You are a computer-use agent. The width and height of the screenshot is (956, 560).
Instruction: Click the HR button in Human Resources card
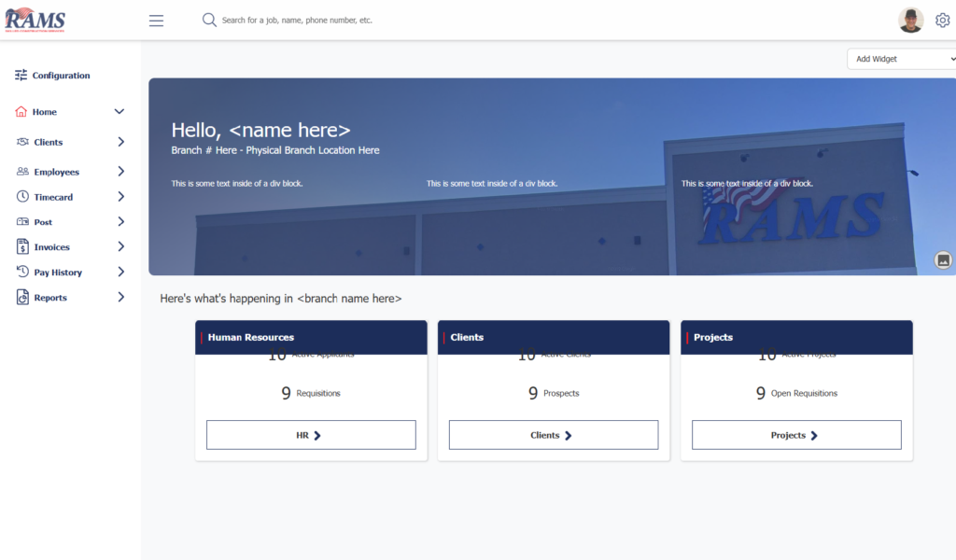[310, 435]
